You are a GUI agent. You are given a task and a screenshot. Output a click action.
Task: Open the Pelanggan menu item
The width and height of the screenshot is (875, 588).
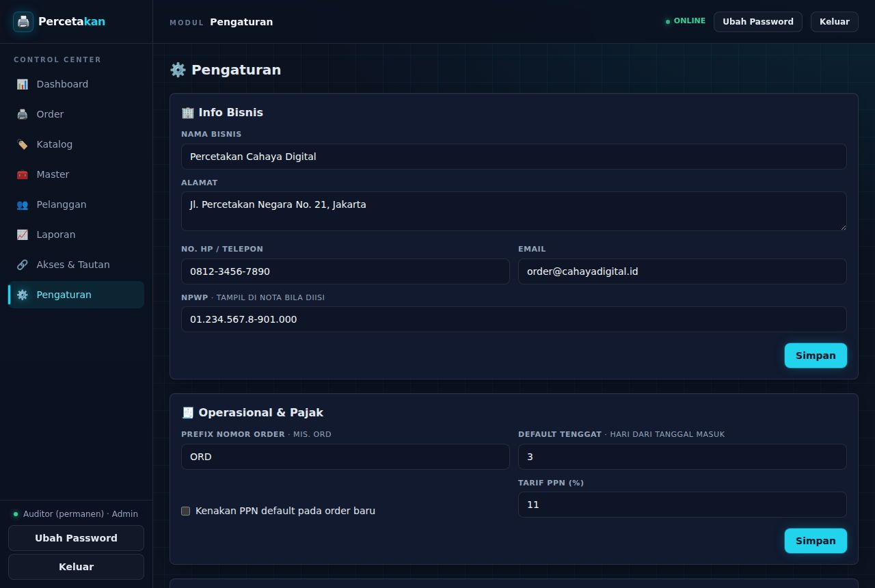[x=76, y=204]
